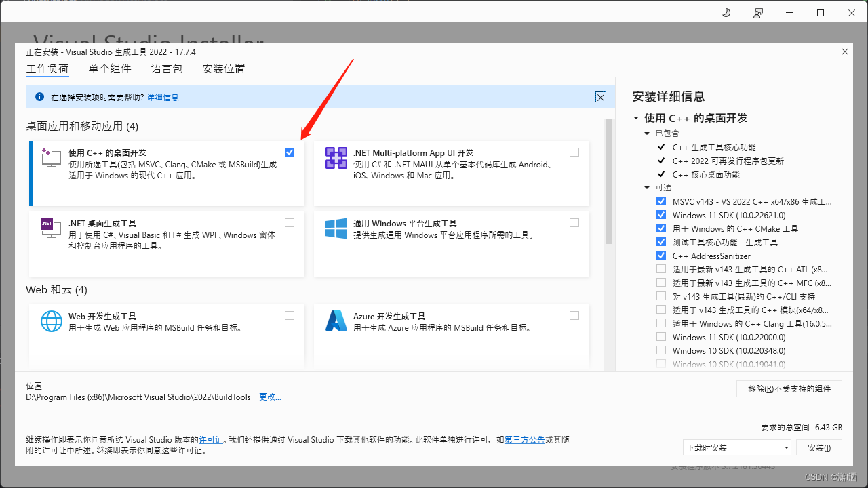
Task: Collapse the 可选 section
Action: coord(648,188)
